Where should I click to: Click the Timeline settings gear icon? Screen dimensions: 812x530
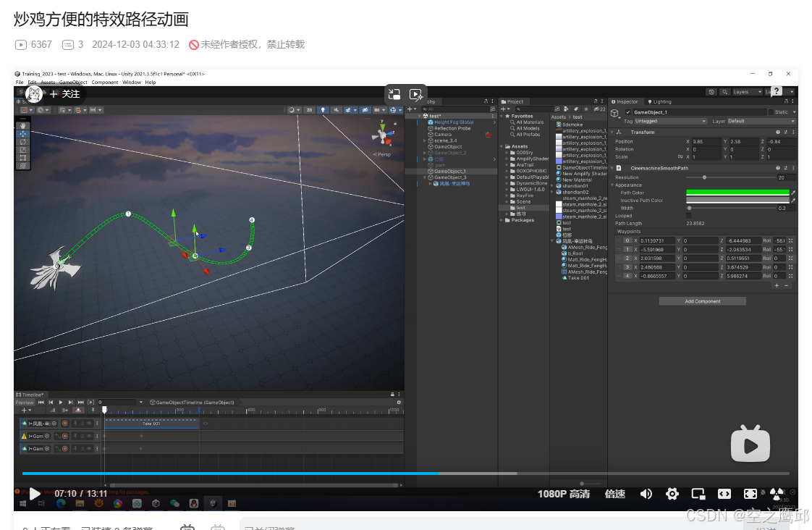point(399,403)
